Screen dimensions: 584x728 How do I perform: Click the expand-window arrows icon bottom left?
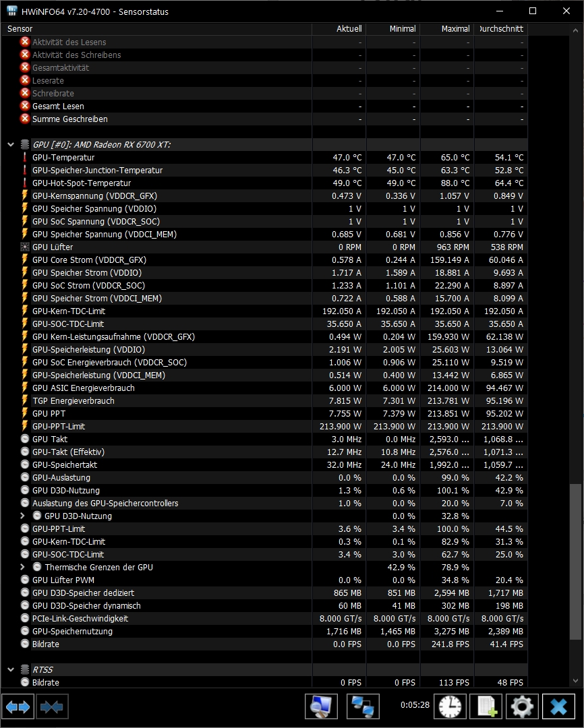point(18,706)
